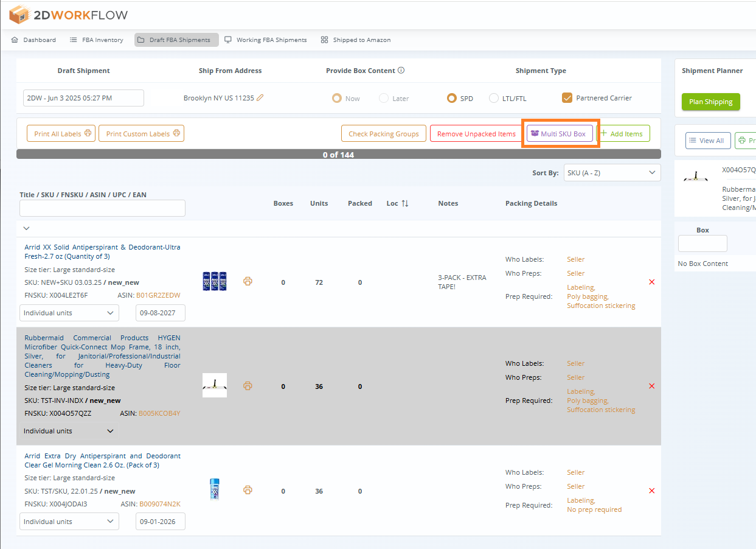756x549 pixels.
Task: Collapse the product list using the chevron
Action: pos(26,228)
